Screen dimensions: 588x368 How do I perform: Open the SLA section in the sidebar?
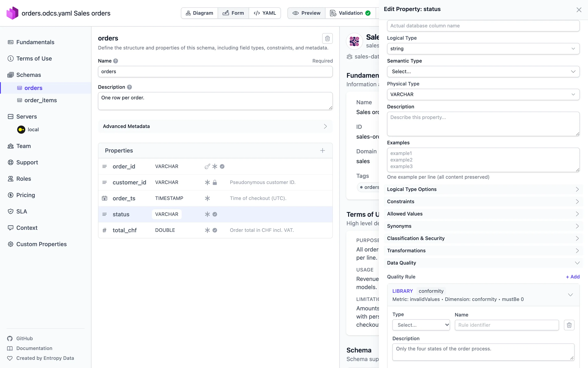pyautogui.click(x=22, y=211)
